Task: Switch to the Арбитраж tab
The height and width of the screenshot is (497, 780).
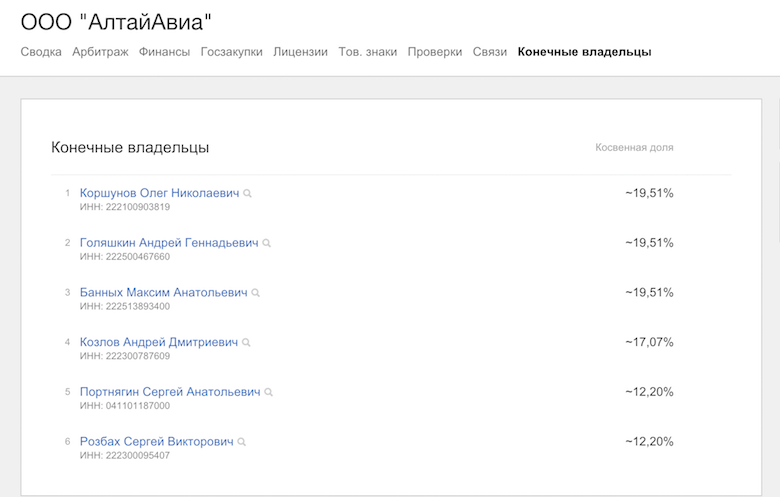Action: [x=100, y=52]
